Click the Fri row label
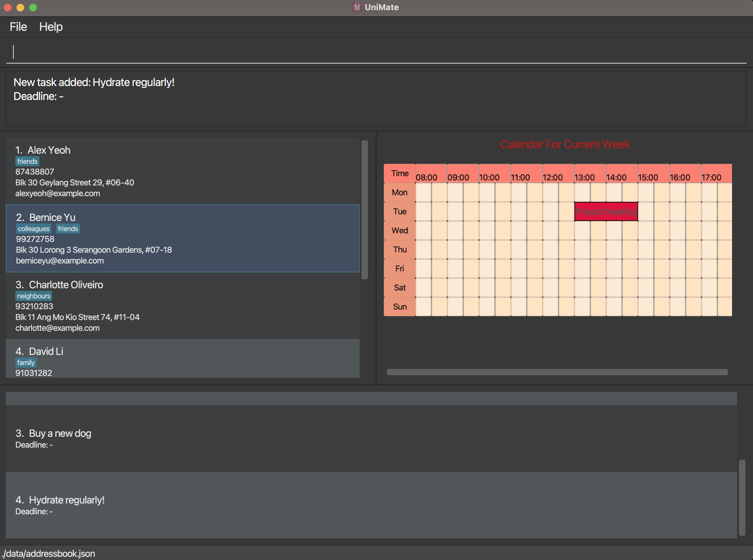This screenshot has height=560, width=753. 400,269
